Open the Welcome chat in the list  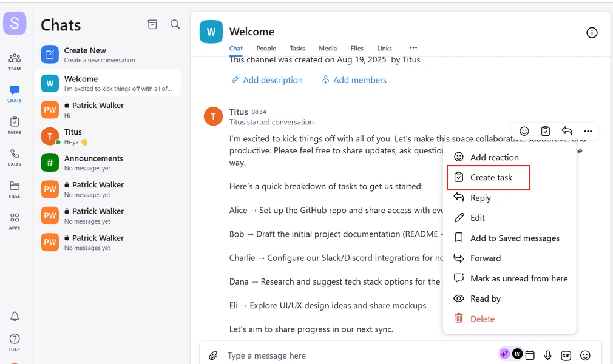107,83
